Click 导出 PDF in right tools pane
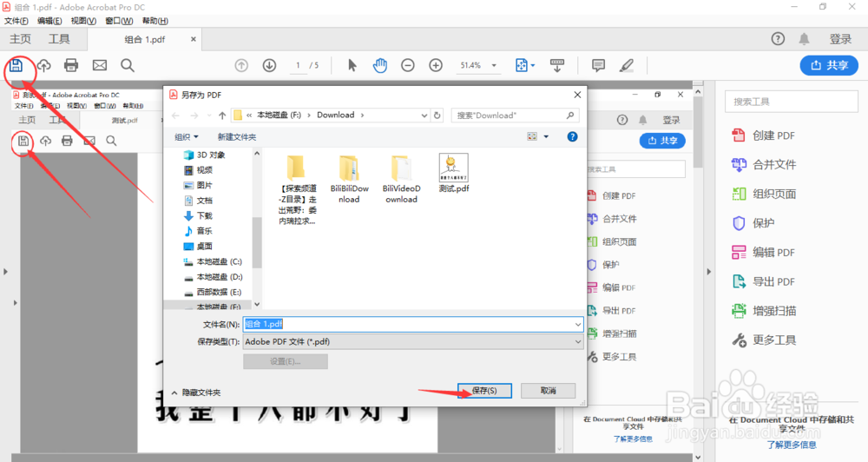This screenshot has height=462, width=868. click(x=763, y=281)
